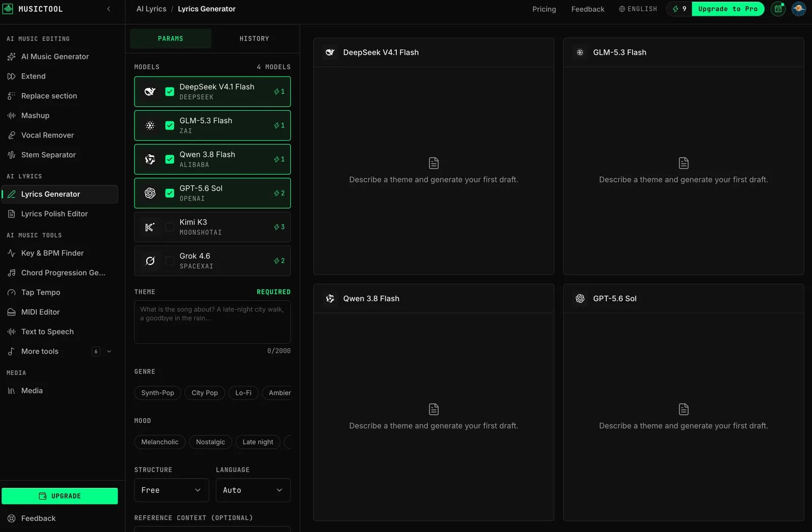Click the MIDI Editor icon
Image resolution: width=812 pixels, height=532 pixels.
tap(11, 312)
